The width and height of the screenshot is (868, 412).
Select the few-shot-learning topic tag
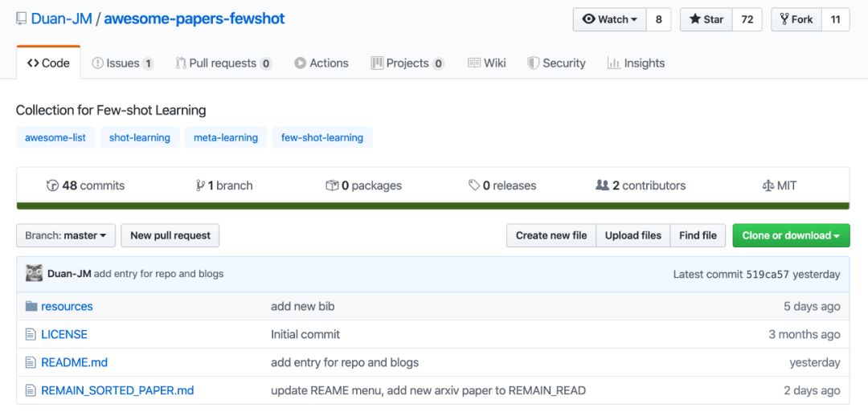(322, 137)
